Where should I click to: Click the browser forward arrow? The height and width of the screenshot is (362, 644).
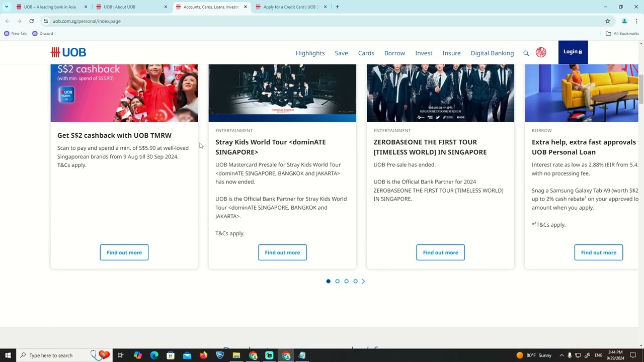coord(19,21)
